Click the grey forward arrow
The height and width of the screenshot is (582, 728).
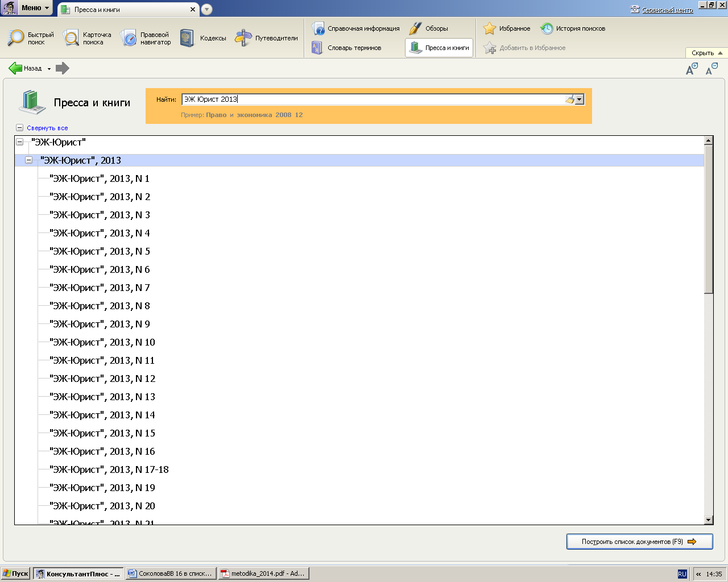(x=63, y=68)
